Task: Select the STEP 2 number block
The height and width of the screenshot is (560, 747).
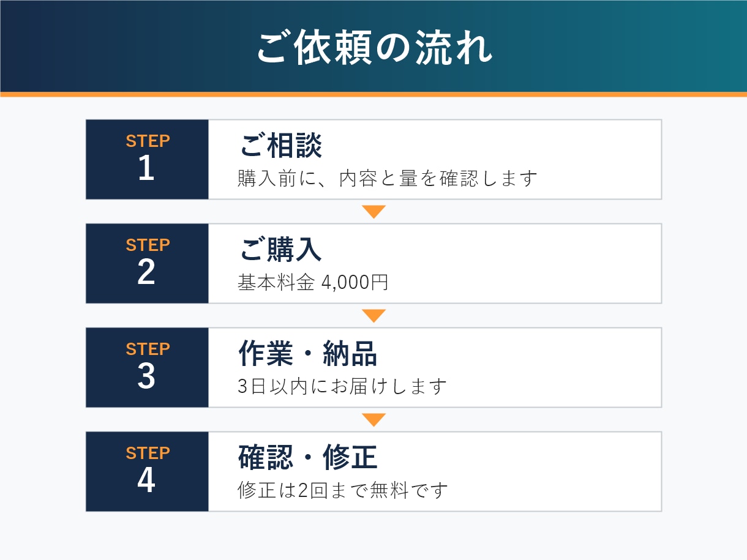Action: 147,263
